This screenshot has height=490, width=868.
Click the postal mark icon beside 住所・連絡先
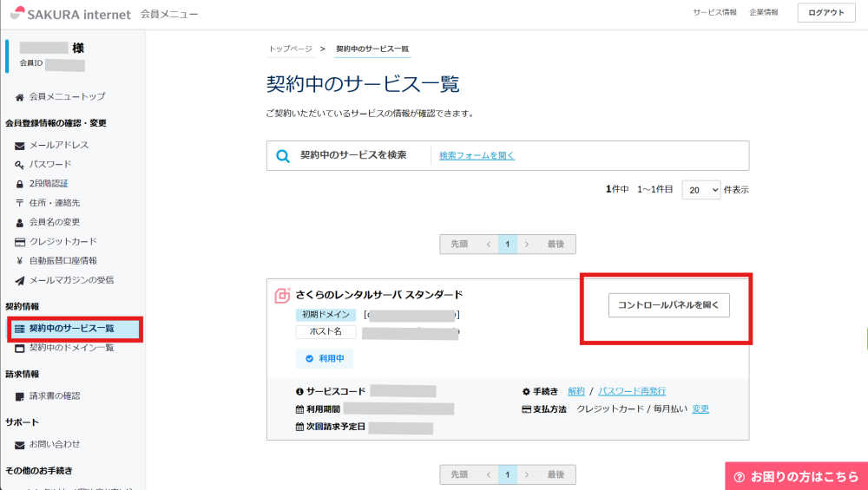pyautogui.click(x=19, y=204)
